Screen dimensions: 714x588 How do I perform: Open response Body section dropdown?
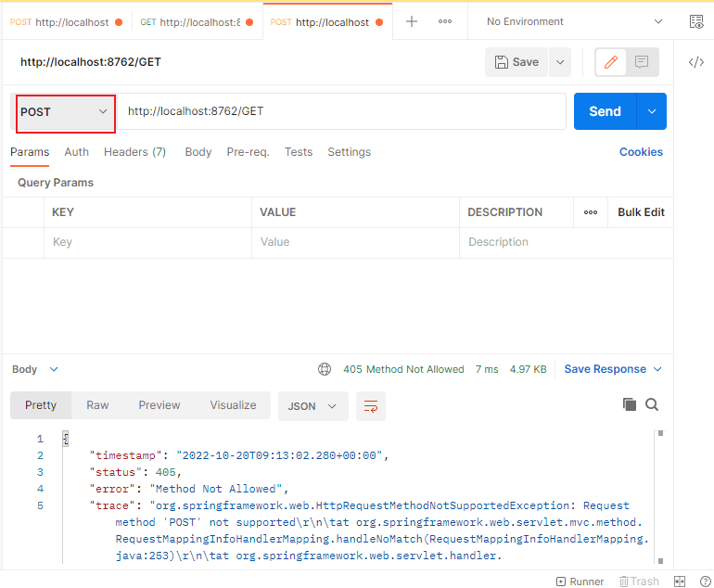(34, 369)
